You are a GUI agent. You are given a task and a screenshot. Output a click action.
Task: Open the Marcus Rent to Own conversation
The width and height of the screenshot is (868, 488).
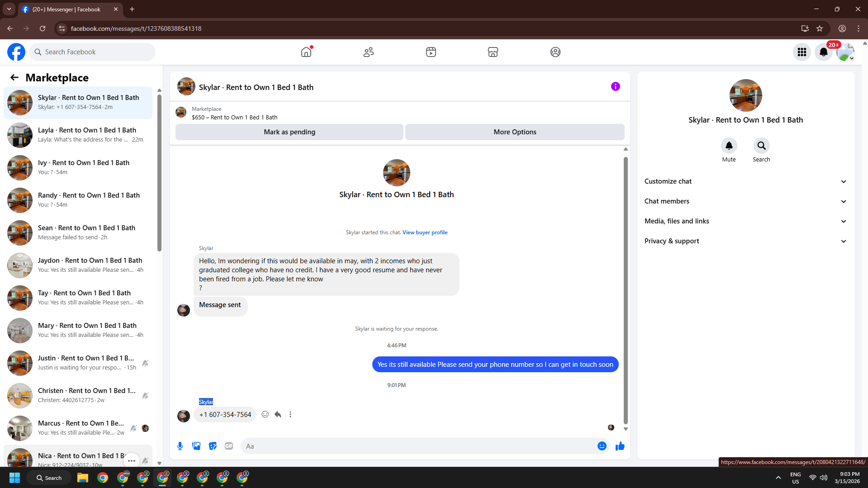[78, 428]
